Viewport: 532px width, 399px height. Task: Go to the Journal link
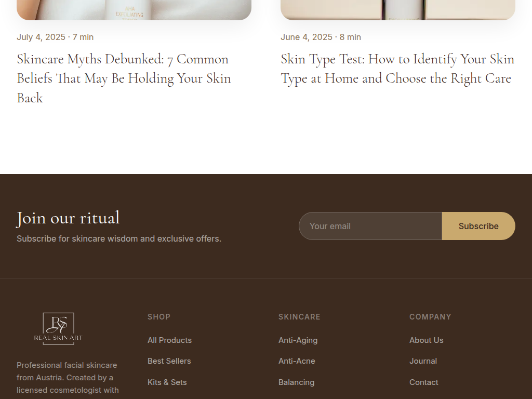pyautogui.click(x=423, y=361)
